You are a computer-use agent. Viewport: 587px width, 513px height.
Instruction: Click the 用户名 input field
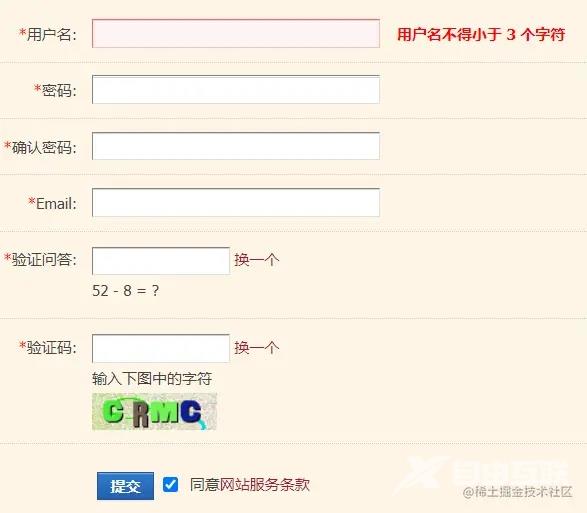coord(236,34)
